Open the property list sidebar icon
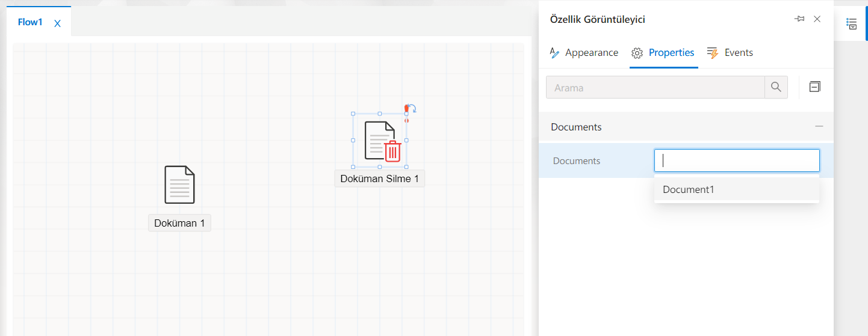This screenshot has height=336, width=868. pyautogui.click(x=851, y=23)
